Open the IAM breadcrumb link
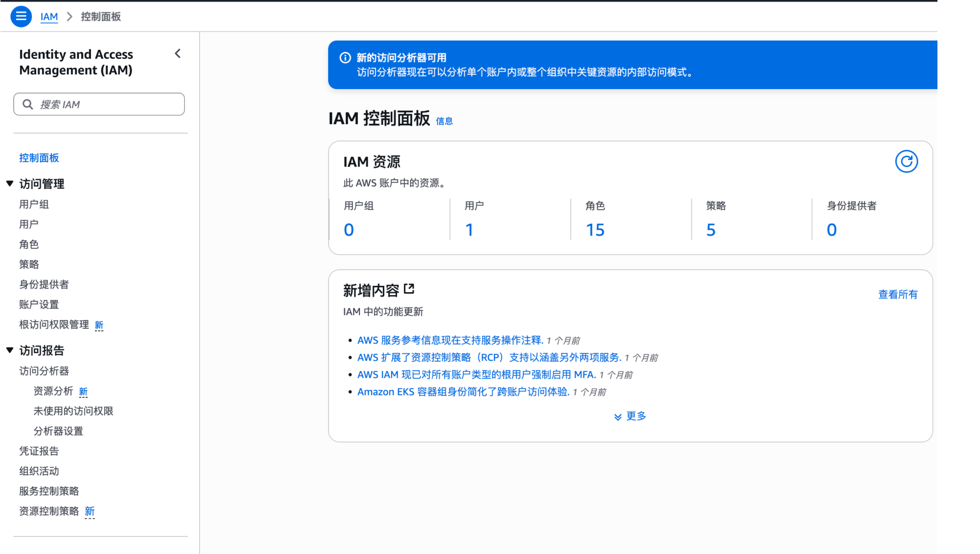 pos(49,17)
